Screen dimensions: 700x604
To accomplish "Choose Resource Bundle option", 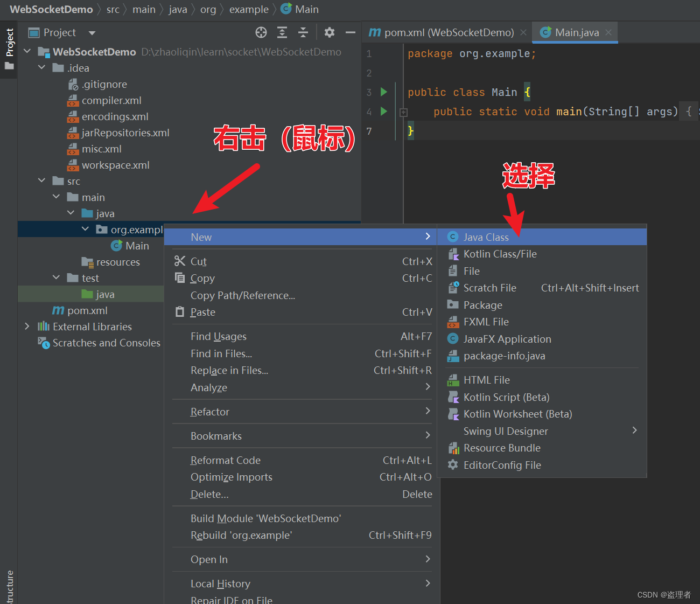I will point(542,448).
